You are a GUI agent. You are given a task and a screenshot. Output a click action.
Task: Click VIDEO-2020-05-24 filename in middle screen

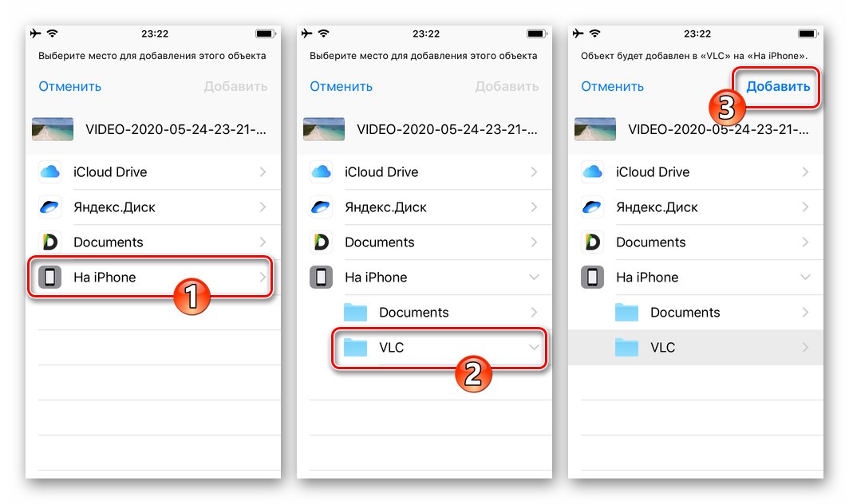pos(447,129)
